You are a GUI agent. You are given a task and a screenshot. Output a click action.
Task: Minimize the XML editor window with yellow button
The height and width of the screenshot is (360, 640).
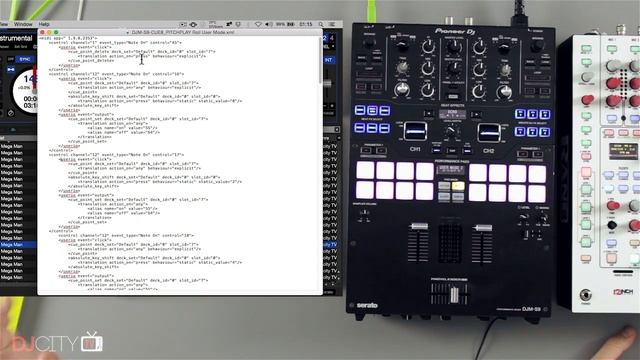pyautogui.click(x=49, y=32)
